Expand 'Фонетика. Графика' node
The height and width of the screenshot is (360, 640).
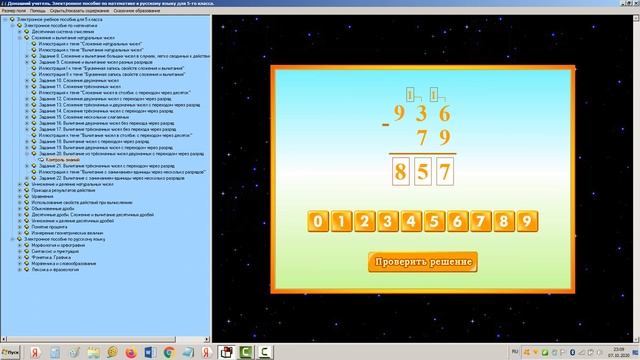click(20, 258)
